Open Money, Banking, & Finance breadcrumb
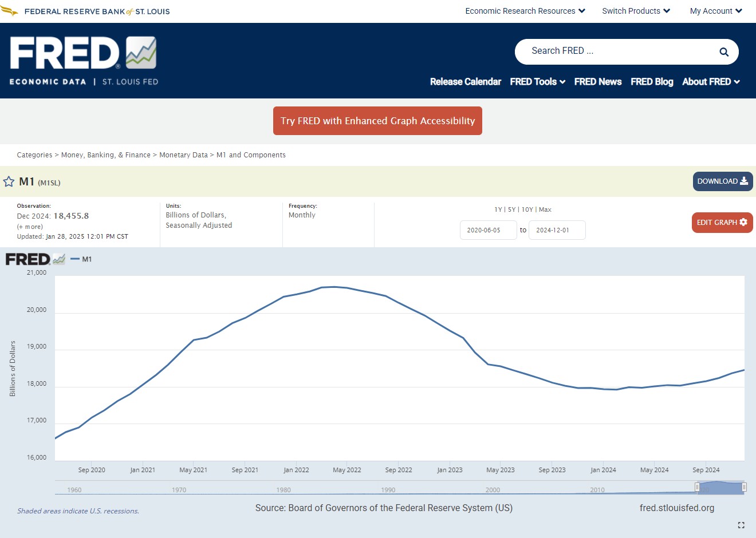The width and height of the screenshot is (756, 538). click(x=106, y=155)
